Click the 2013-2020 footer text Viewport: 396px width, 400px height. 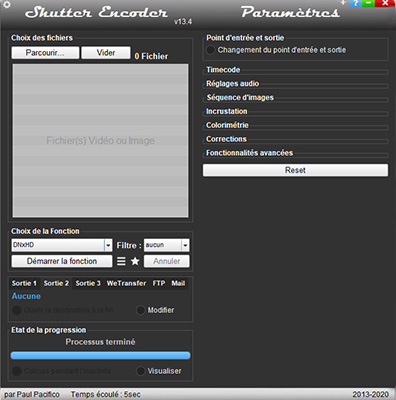click(x=371, y=394)
